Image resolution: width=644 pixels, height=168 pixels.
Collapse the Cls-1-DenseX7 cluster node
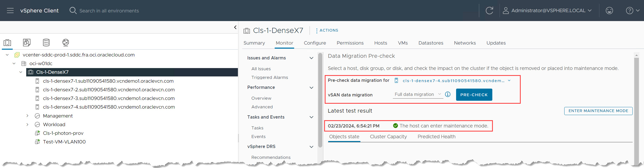(21, 72)
